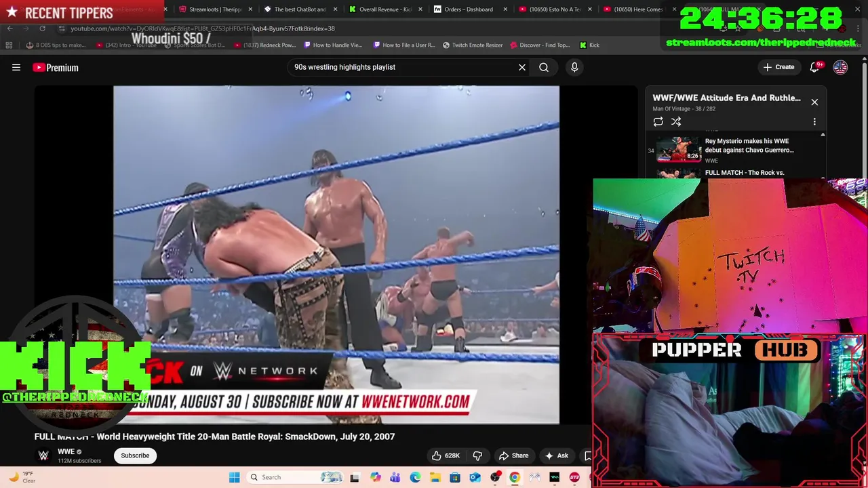
Task: Close the playlist panel
Action: [x=814, y=102]
